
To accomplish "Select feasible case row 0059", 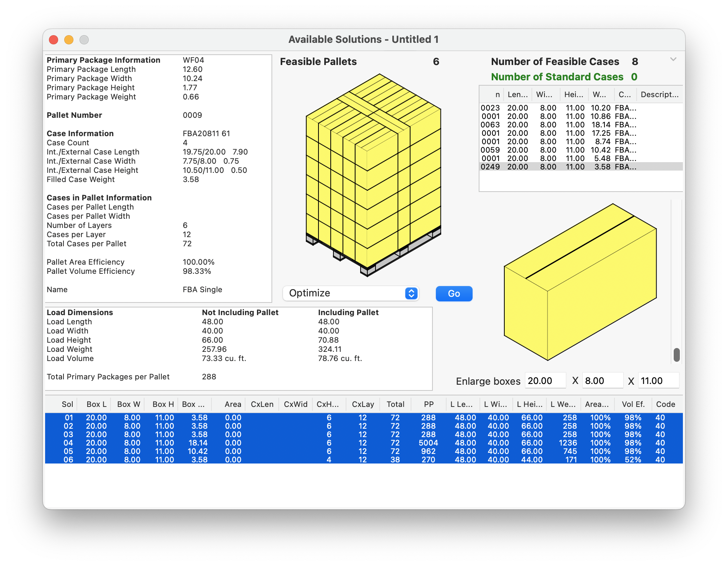I will 581,150.
